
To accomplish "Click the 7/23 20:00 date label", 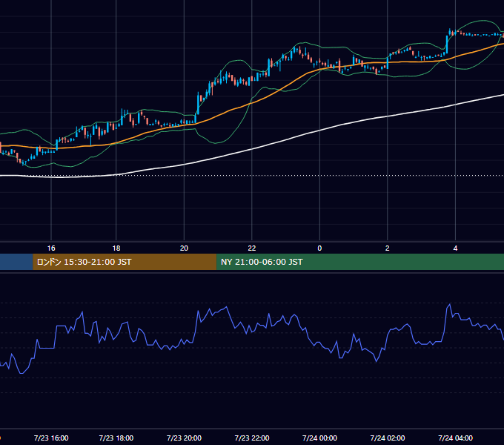I will click(184, 438).
